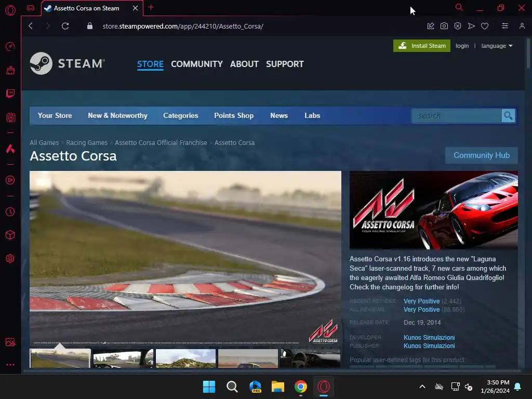Open New & Noteworthy tab
Viewport: 532px width, 399px height.
117,116
